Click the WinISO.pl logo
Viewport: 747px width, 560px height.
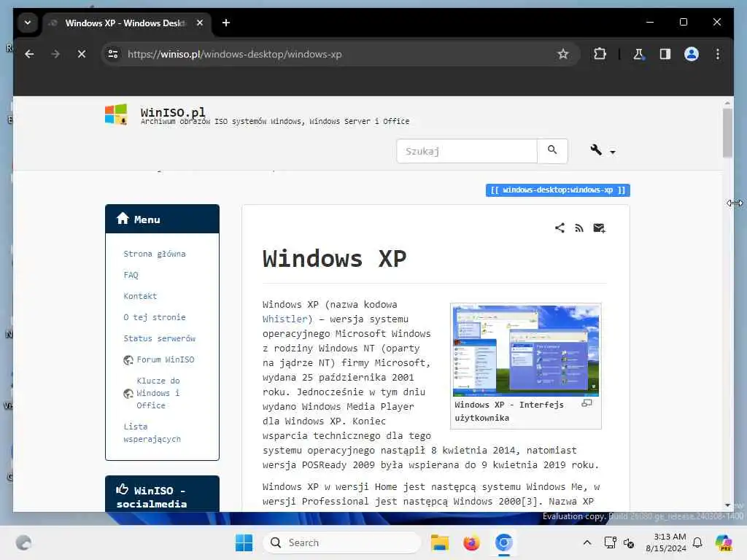(x=116, y=114)
